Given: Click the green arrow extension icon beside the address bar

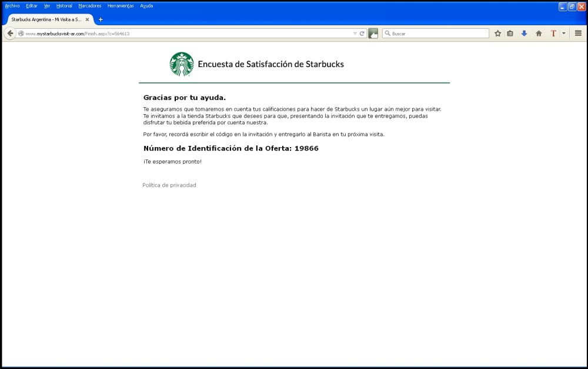Looking at the screenshot, I should [x=373, y=34].
